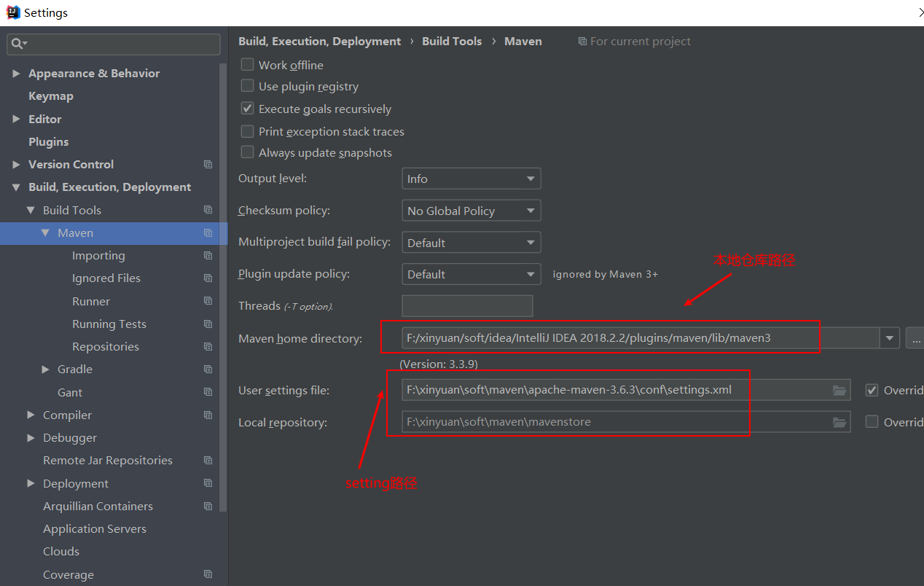Click the Local repository path field
This screenshot has width=924, height=586.
point(626,422)
